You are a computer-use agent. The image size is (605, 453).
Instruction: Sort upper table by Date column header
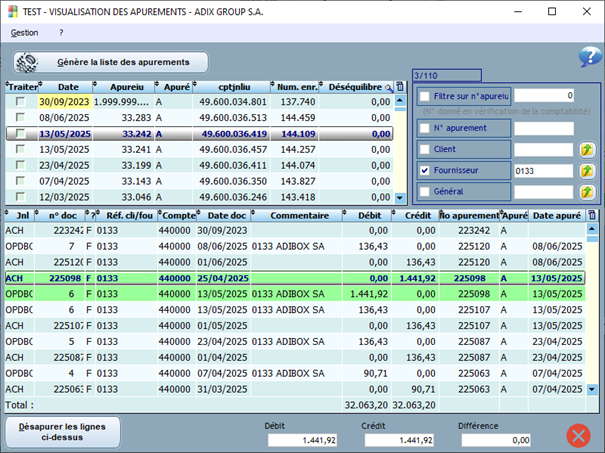pyautogui.click(x=66, y=87)
